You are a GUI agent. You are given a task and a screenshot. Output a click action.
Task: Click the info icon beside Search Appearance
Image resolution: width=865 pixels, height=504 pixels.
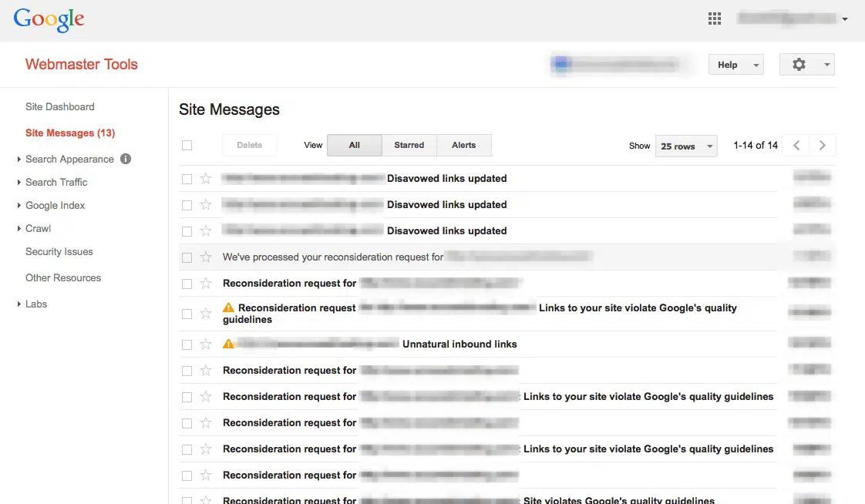[x=126, y=159]
